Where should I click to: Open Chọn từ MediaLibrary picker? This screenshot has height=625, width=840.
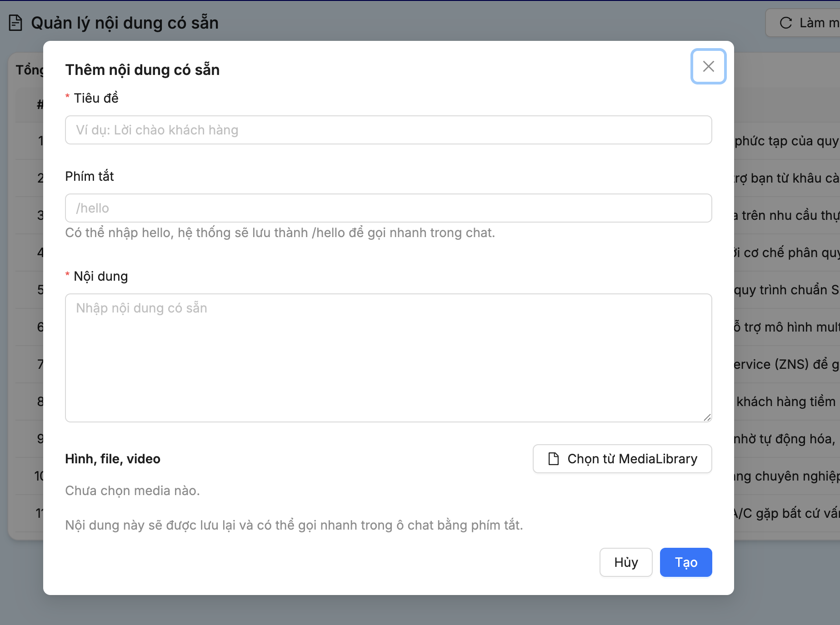[622, 459]
